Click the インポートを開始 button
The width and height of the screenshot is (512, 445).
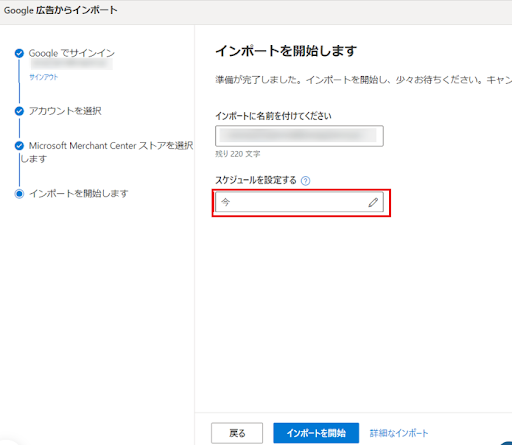[x=316, y=433]
